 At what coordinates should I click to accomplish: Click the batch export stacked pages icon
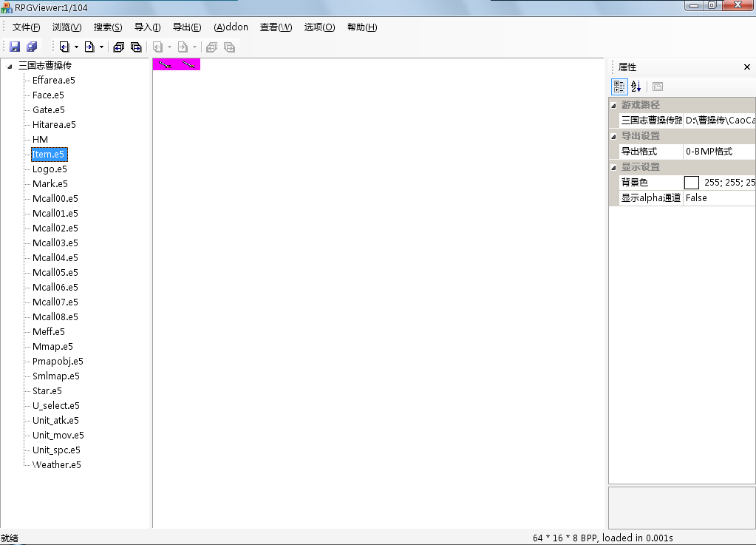pyautogui.click(x=136, y=47)
